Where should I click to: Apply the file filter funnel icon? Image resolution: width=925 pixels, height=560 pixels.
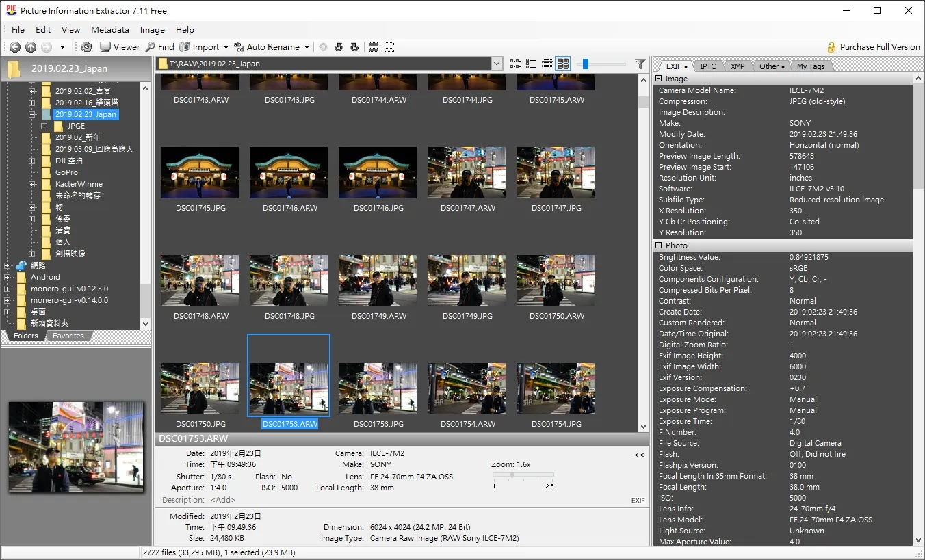point(640,64)
